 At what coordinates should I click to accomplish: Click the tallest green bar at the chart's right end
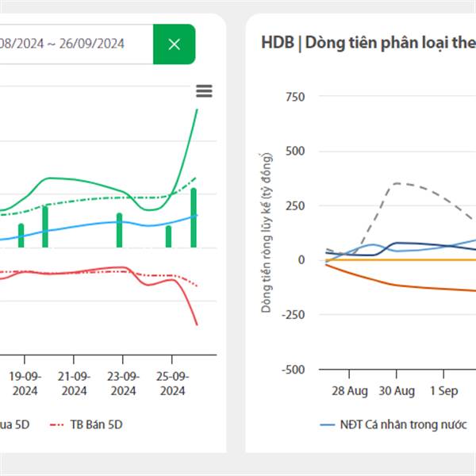pyautogui.click(x=194, y=217)
